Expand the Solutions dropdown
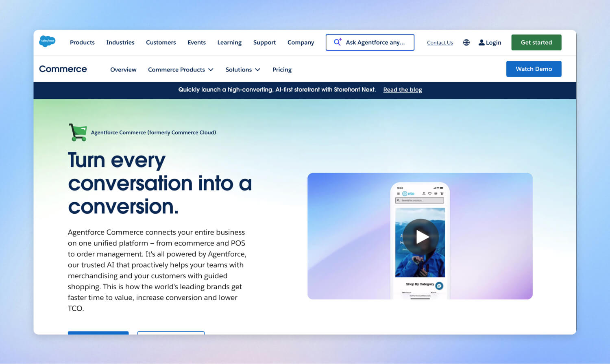Viewport: 610px width, 364px height. (x=243, y=69)
